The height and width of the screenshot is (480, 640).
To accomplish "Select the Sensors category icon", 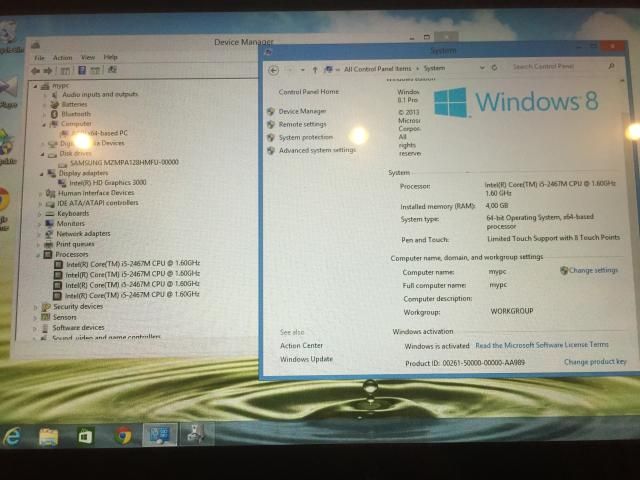I will coord(45,317).
